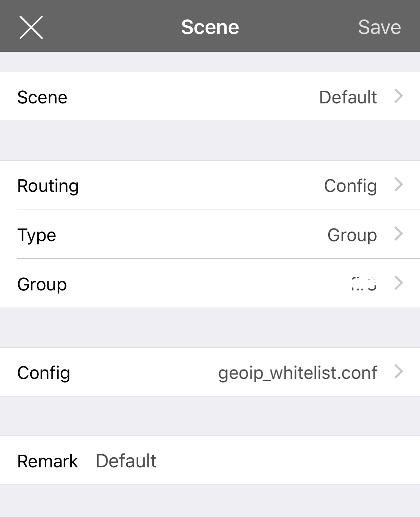Tap the Config value for Routing
Screen dimensions: 420x517
(x=350, y=186)
